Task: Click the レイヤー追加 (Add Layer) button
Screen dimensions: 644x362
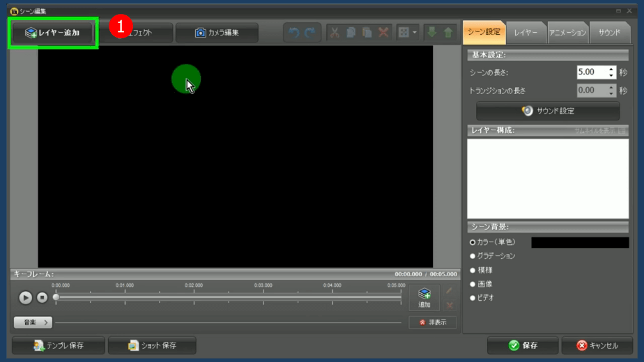Action: click(x=53, y=33)
